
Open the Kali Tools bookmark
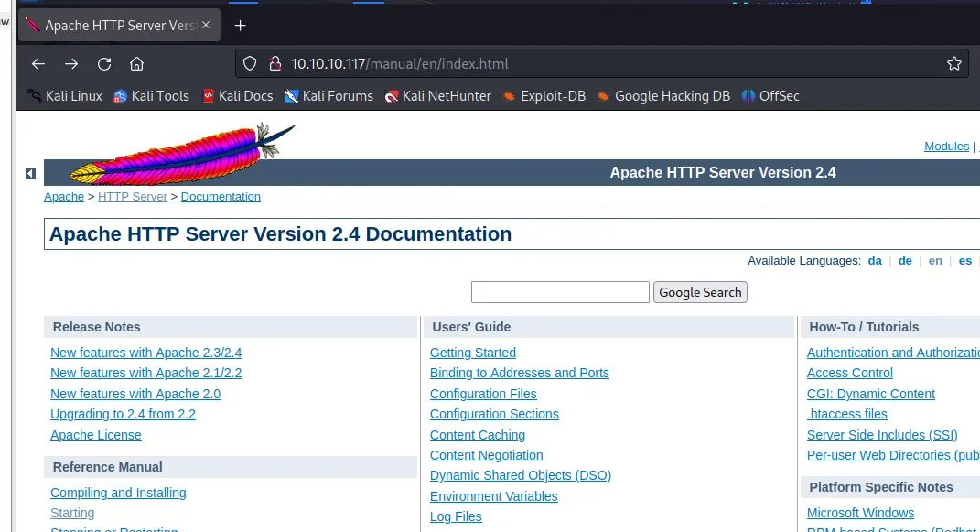point(151,96)
